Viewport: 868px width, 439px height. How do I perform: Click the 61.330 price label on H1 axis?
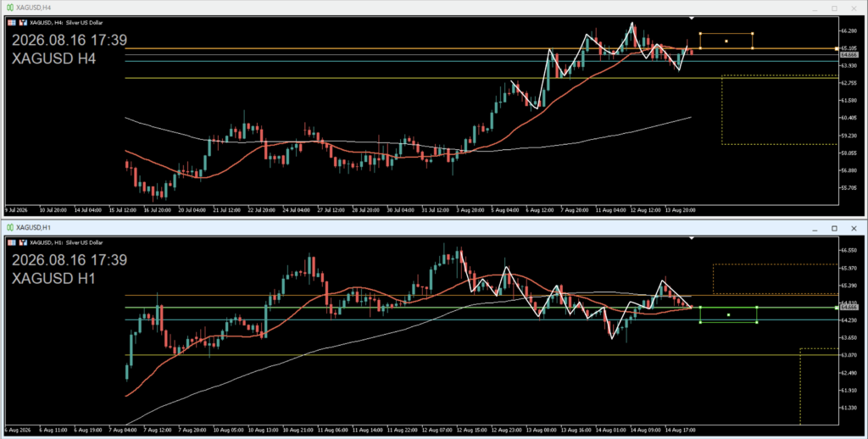click(x=849, y=408)
